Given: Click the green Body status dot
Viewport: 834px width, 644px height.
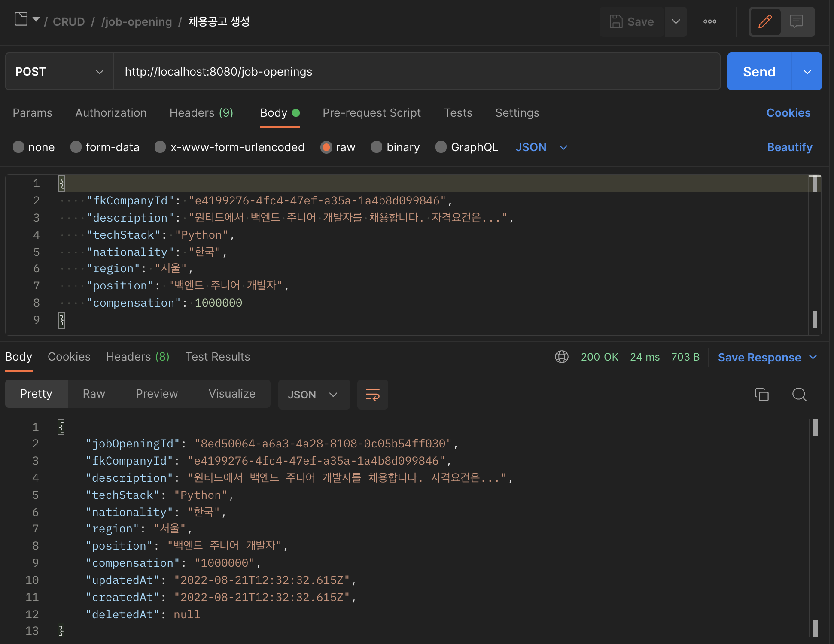Looking at the screenshot, I should click(x=296, y=113).
